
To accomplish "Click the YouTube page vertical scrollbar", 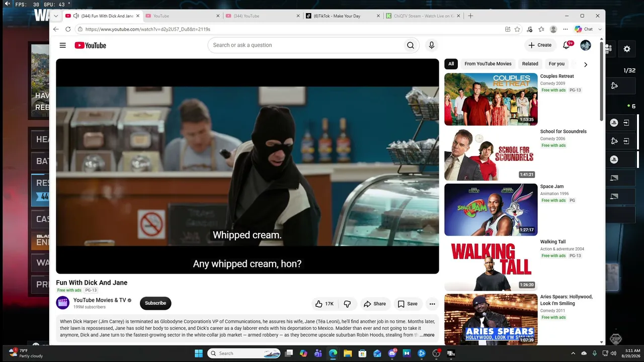I will tap(602, 80).
